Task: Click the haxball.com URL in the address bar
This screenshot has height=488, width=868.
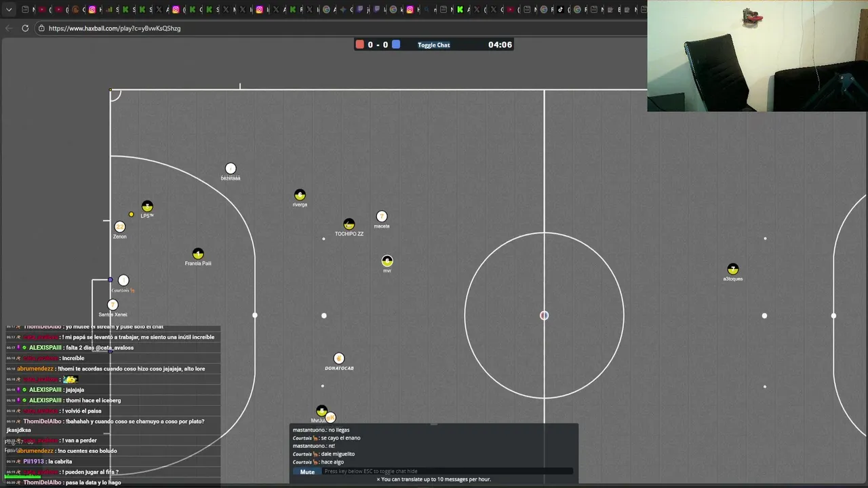Action: [x=115, y=28]
